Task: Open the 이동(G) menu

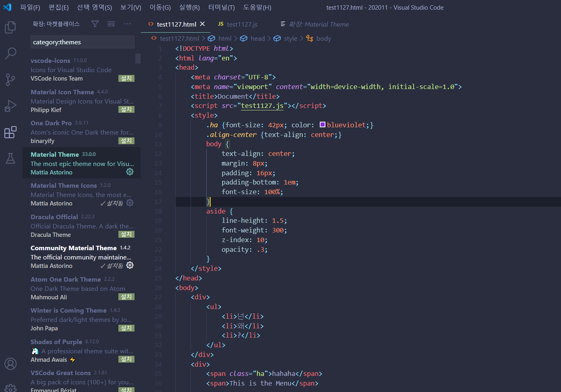Action: click(x=160, y=7)
